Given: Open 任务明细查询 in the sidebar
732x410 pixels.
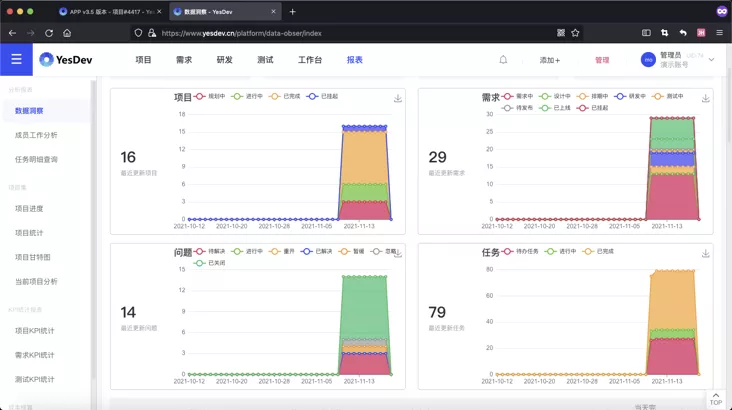Looking at the screenshot, I should pyautogui.click(x=36, y=159).
